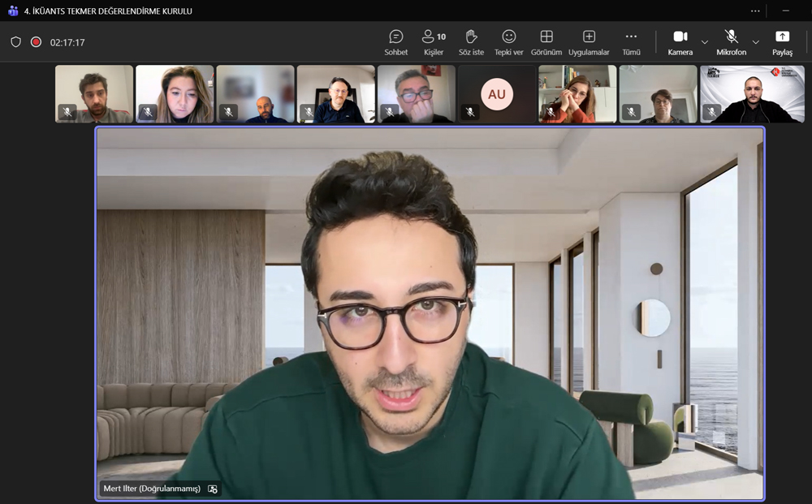Toggle the Kamera on or off
This screenshot has width=812, height=504.
[680, 42]
